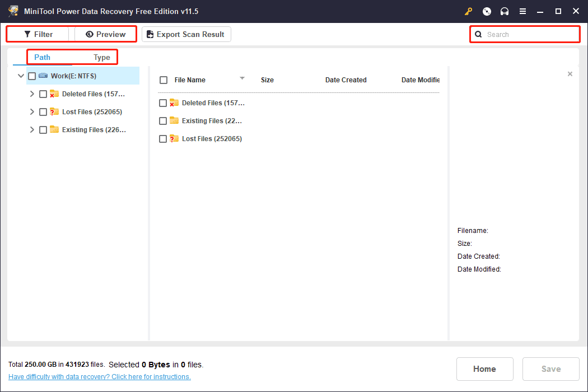This screenshot has height=392, width=588.
Task: Click Lost Files folder icon in tree
Action: (x=54, y=111)
